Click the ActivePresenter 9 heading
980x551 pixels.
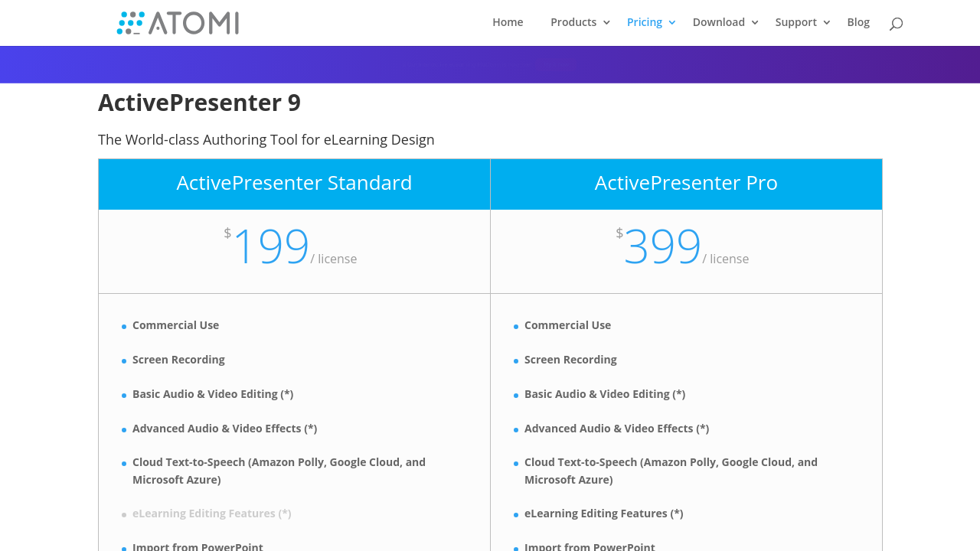click(199, 103)
